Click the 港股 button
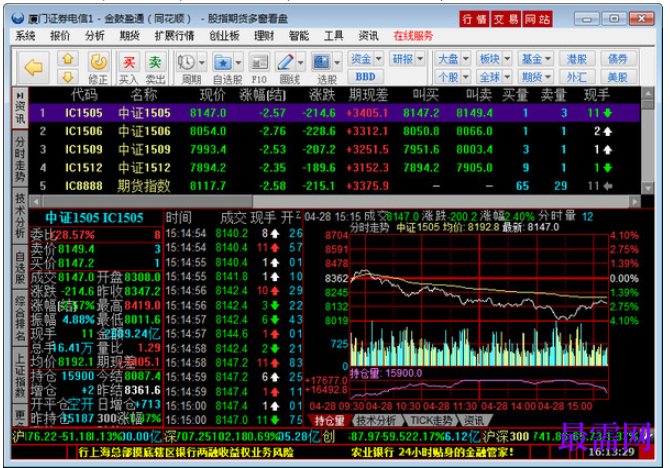Viewport: 670px width, 468px height. click(577, 59)
